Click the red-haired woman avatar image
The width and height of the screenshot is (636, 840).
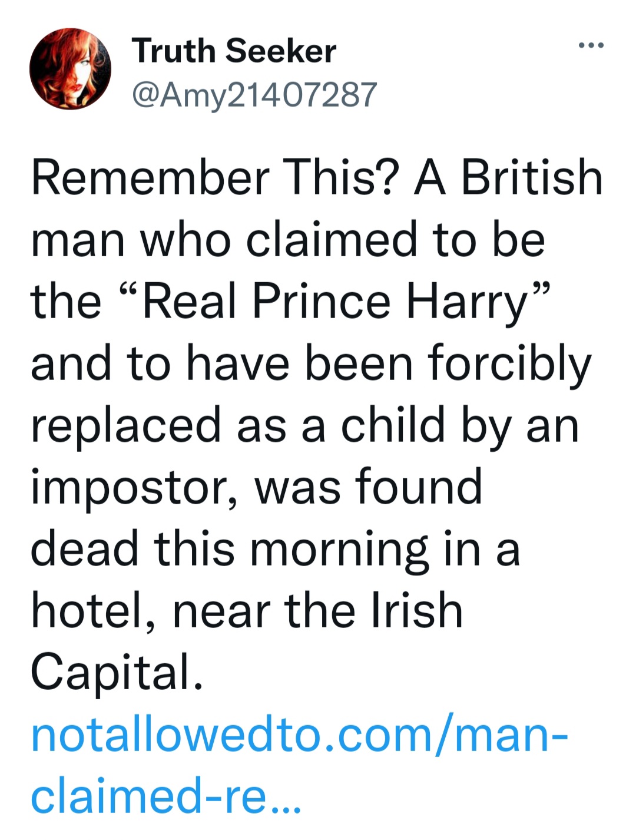click(70, 69)
